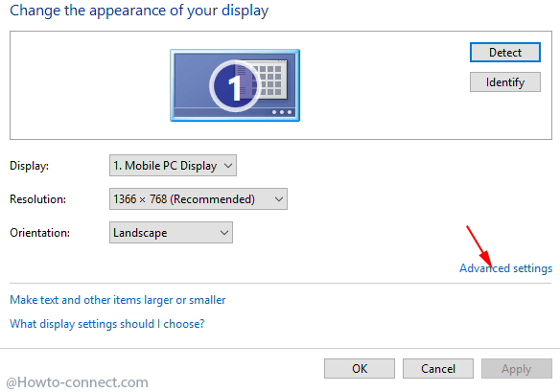Click the Orientation: label text

[x=39, y=233]
